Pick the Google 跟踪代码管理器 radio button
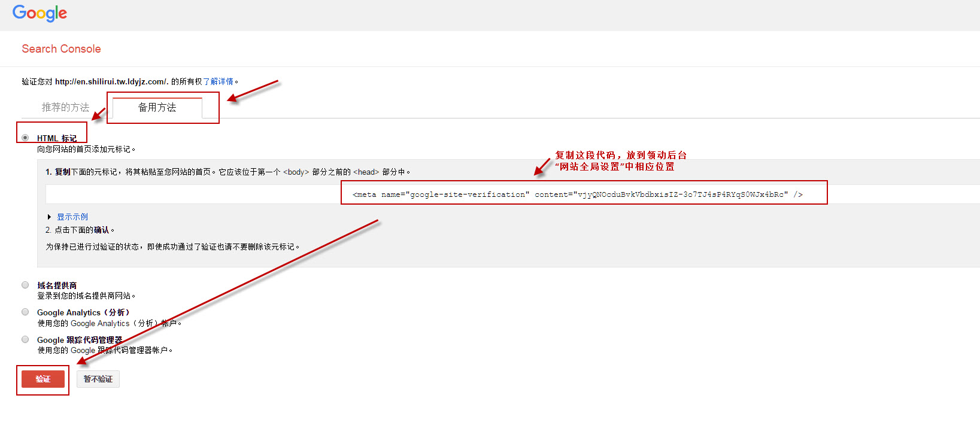 (x=25, y=339)
